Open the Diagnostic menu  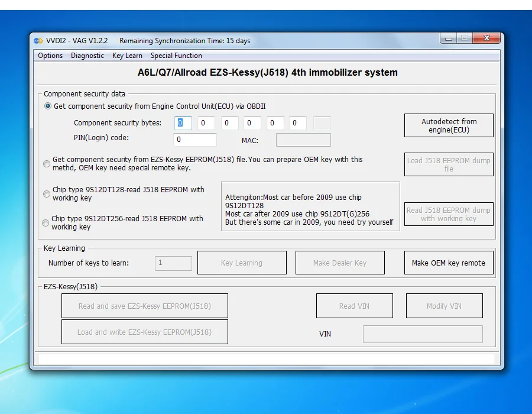point(87,56)
